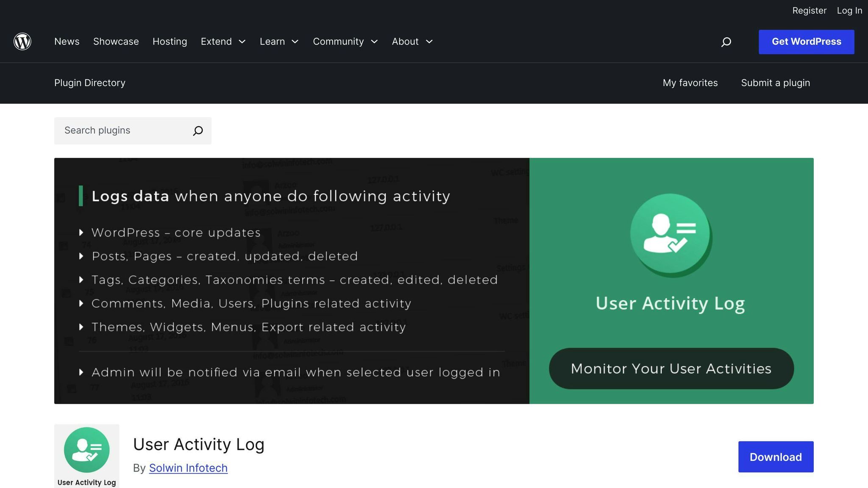Click the Monitor Your User Activities banner pill
The image size is (868, 488).
[x=671, y=369]
